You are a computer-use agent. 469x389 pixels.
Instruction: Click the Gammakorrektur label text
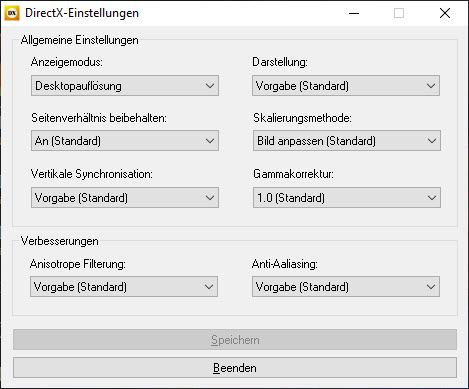(x=293, y=174)
